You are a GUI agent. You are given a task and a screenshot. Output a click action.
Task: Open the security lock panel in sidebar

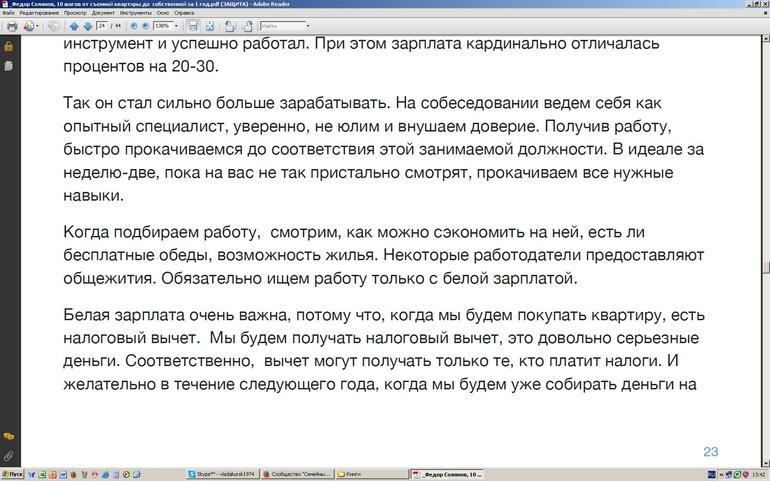(8, 46)
